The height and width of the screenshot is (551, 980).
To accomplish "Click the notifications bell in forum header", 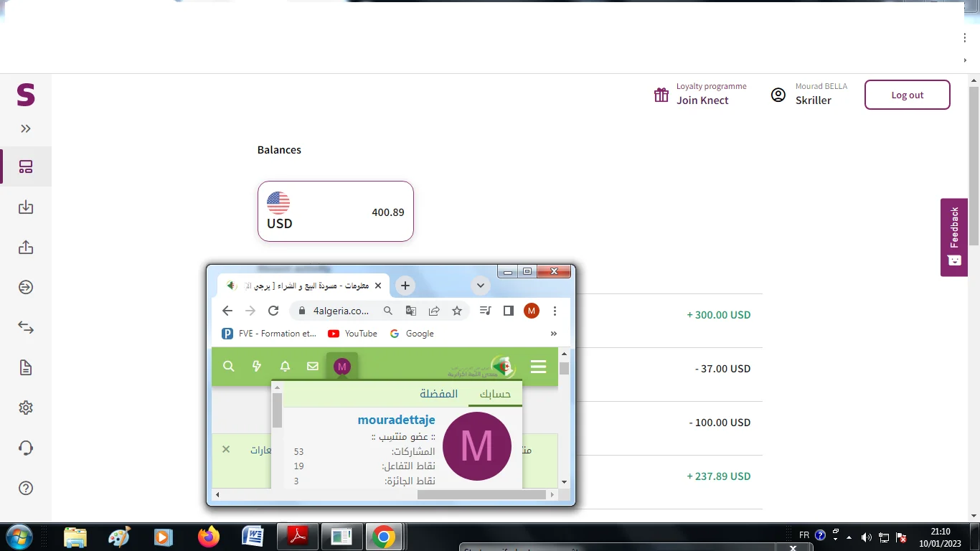I will point(285,367).
